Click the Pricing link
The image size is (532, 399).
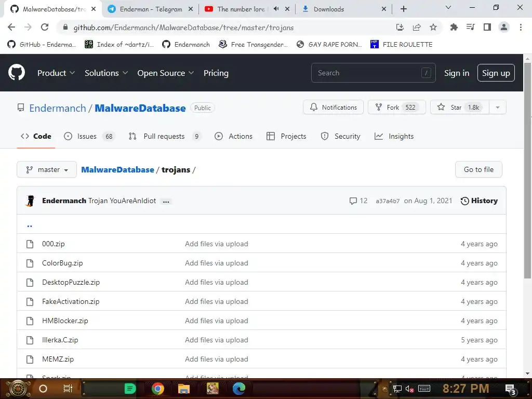click(x=216, y=73)
